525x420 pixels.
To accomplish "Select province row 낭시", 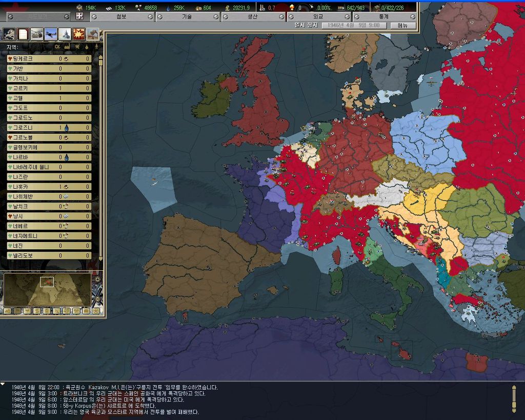I will [49, 216].
